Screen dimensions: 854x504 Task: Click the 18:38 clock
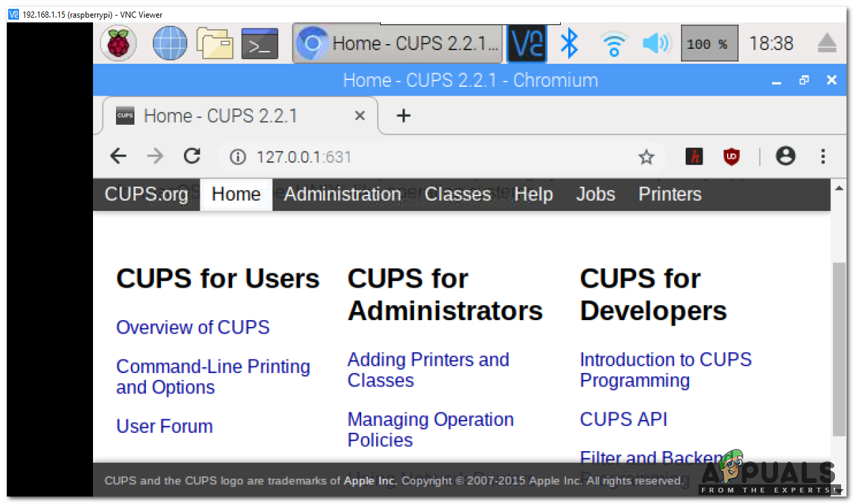coord(771,43)
